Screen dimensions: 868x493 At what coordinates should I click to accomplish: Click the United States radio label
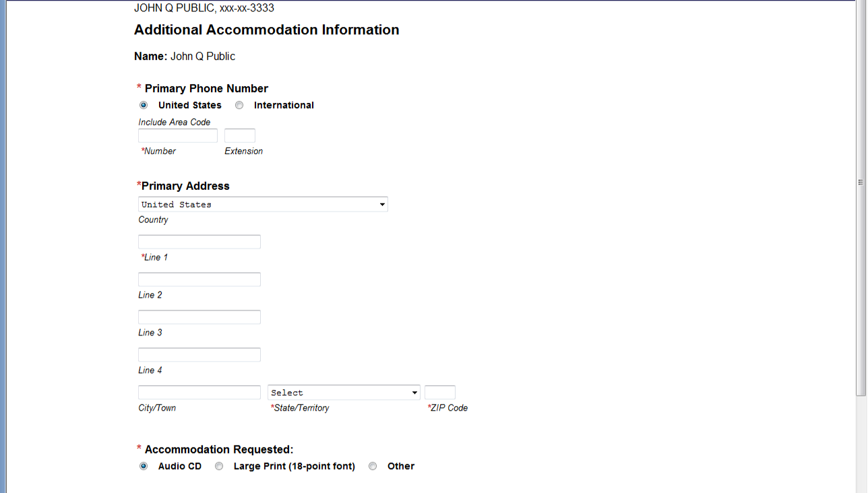pyautogui.click(x=190, y=105)
